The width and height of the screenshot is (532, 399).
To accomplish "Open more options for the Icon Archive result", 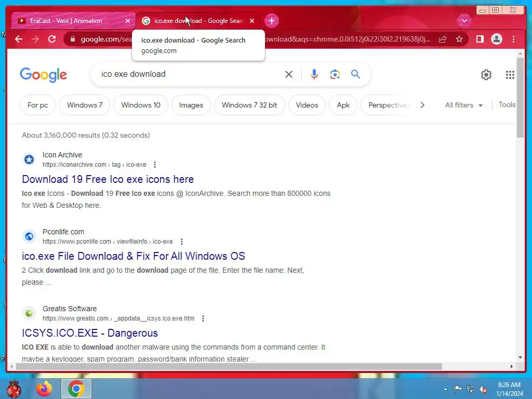I will [x=155, y=165].
